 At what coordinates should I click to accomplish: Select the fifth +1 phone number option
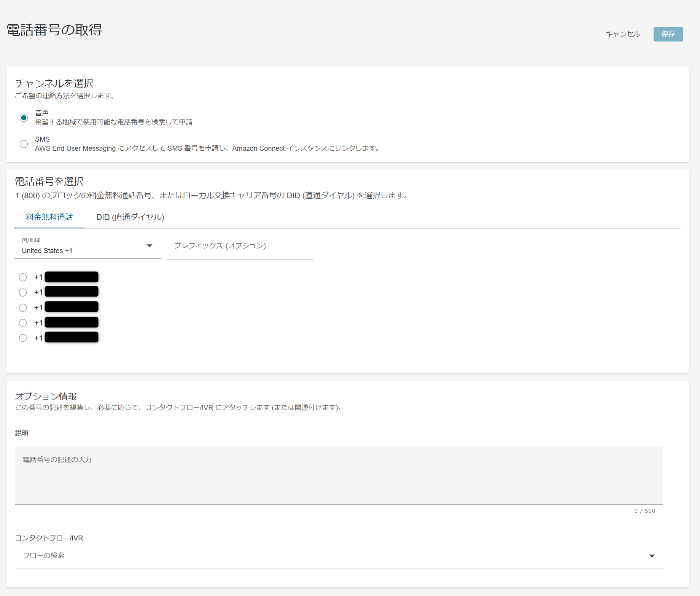click(x=23, y=338)
